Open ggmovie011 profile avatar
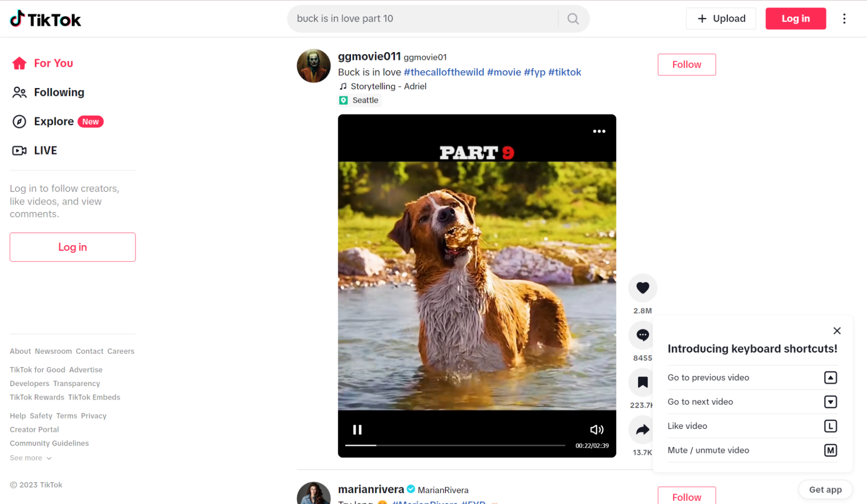867x504 pixels. point(314,65)
